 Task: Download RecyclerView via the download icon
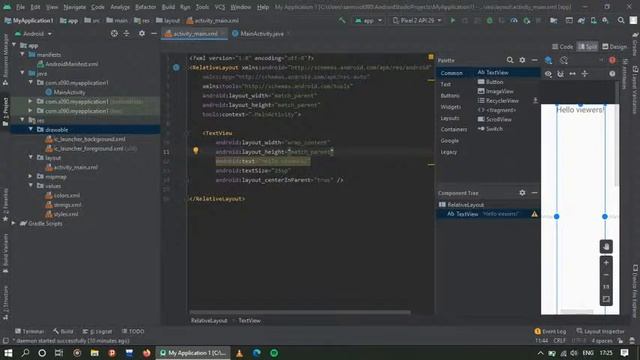pyautogui.click(x=535, y=100)
